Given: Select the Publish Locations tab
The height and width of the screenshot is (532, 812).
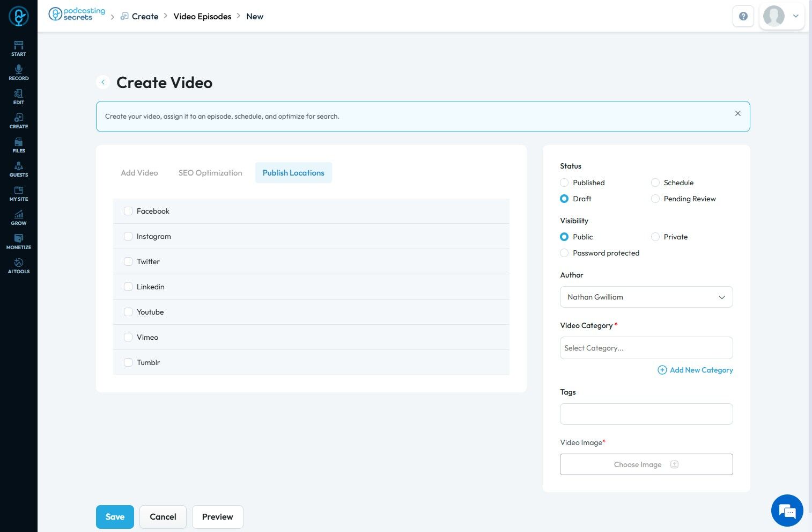Looking at the screenshot, I should (x=293, y=173).
